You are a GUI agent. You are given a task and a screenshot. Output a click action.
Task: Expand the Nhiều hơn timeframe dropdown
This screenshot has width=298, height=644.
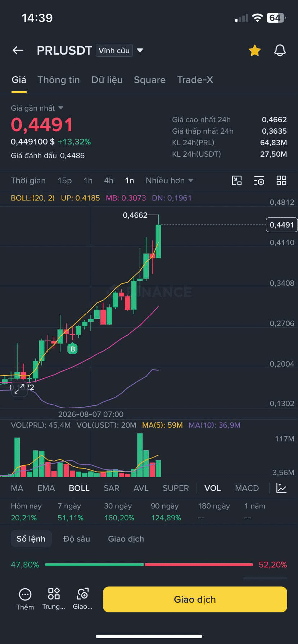(169, 180)
